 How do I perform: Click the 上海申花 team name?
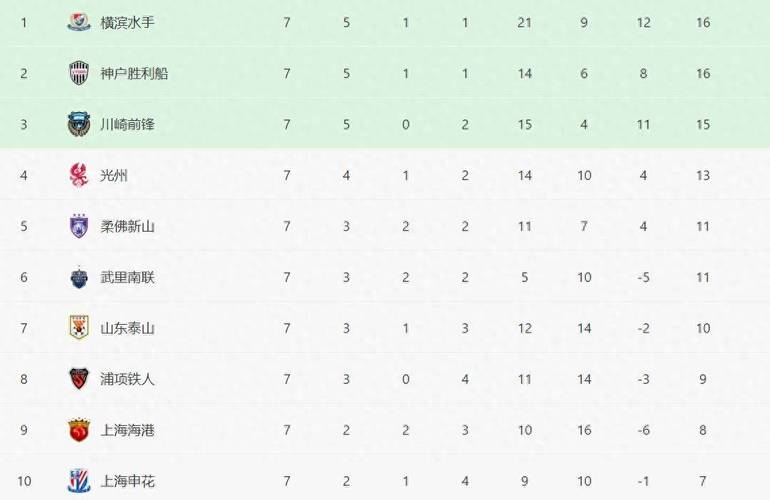[x=128, y=481]
